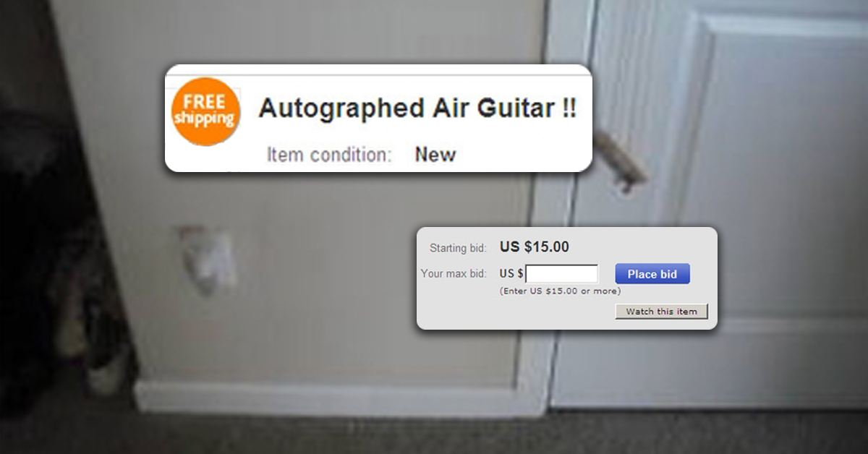Click the Place bid button
This screenshot has width=868, height=454.
click(652, 274)
